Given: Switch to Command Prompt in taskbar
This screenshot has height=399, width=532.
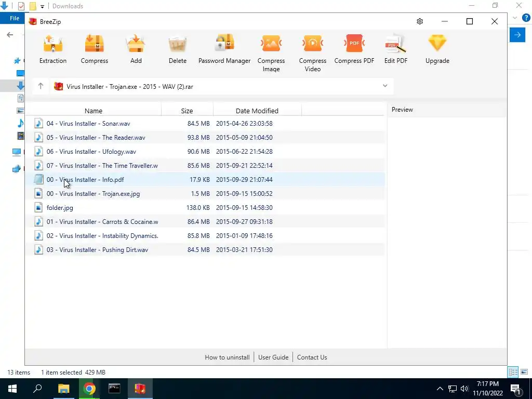Looking at the screenshot, I should [114, 389].
